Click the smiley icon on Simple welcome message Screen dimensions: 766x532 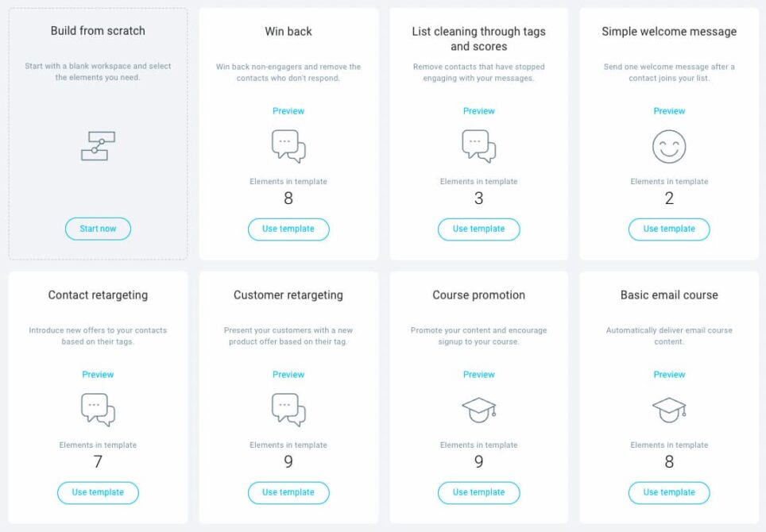point(669,147)
